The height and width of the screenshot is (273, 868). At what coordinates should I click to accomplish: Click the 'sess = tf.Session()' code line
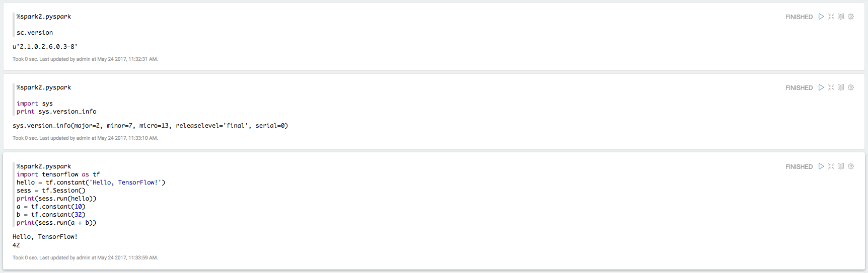(x=51, y=191)
